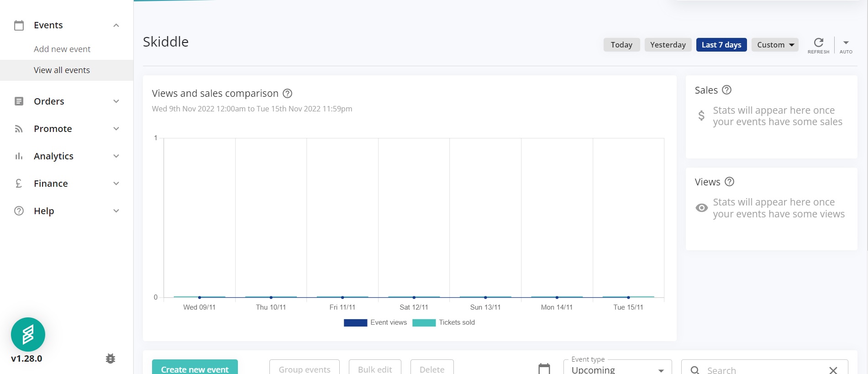
Task: Click the Mon 14/11 axis label
Action: point(557,307)
